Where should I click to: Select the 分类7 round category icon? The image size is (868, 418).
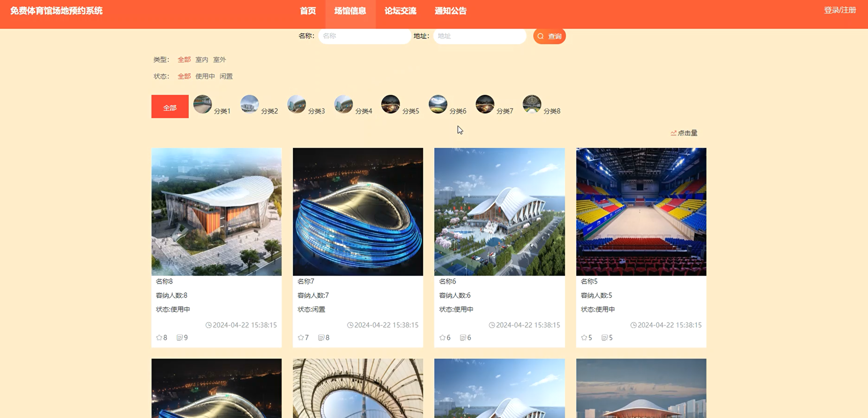(485, 104)
